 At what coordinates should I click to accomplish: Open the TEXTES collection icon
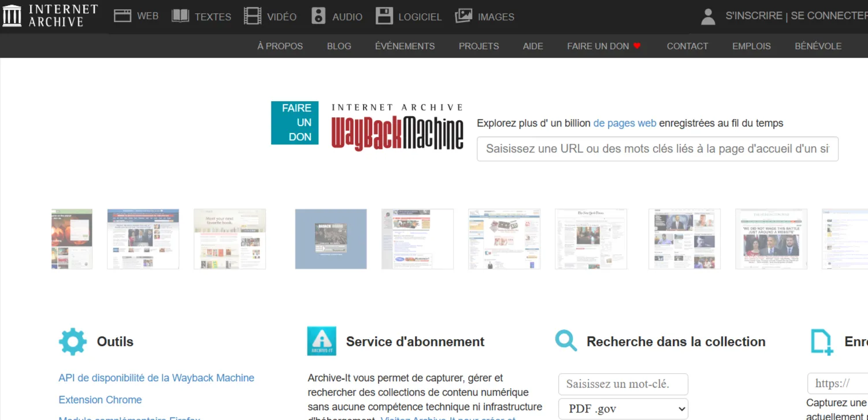point(179,16)
